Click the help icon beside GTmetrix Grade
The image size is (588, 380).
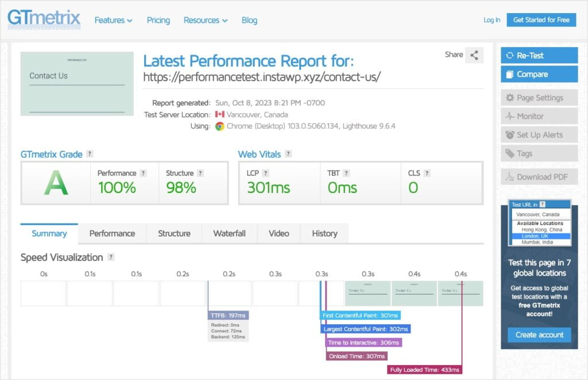[x=90, y=154]
